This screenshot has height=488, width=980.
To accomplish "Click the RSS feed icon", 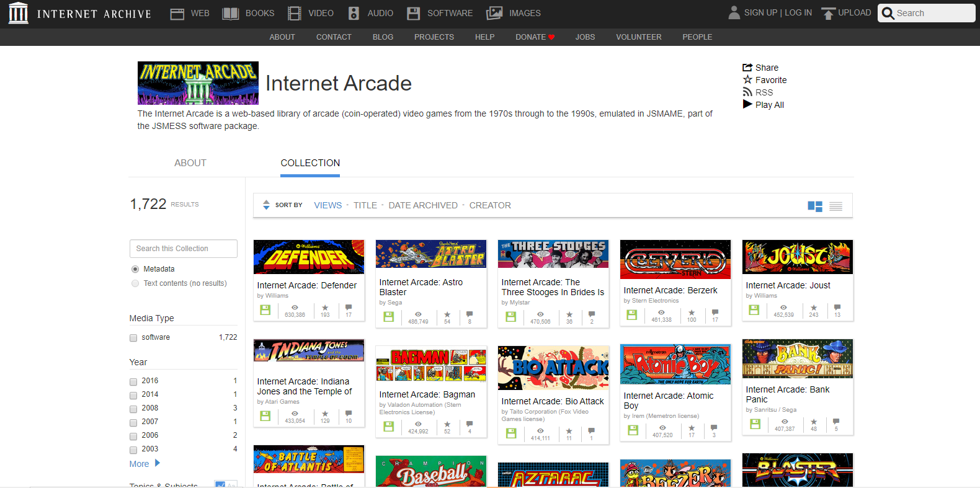I will coord(747,92).
